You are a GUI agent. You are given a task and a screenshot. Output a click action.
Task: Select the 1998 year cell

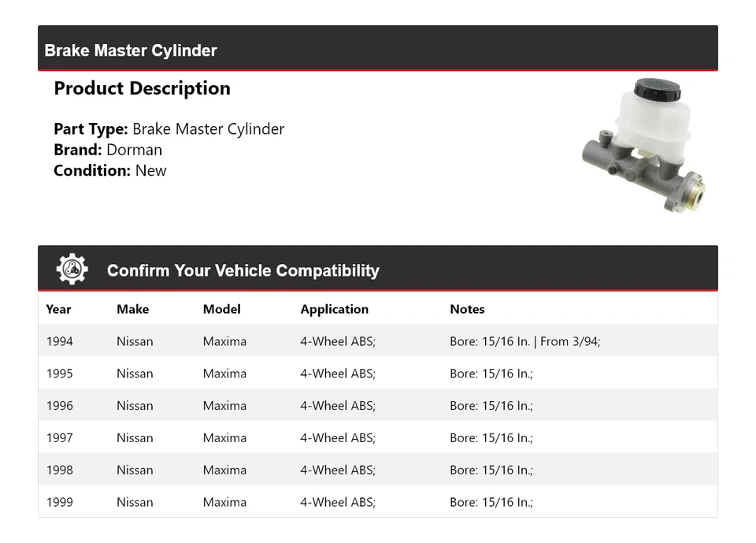pyautogui.click(x=60, y=470)
